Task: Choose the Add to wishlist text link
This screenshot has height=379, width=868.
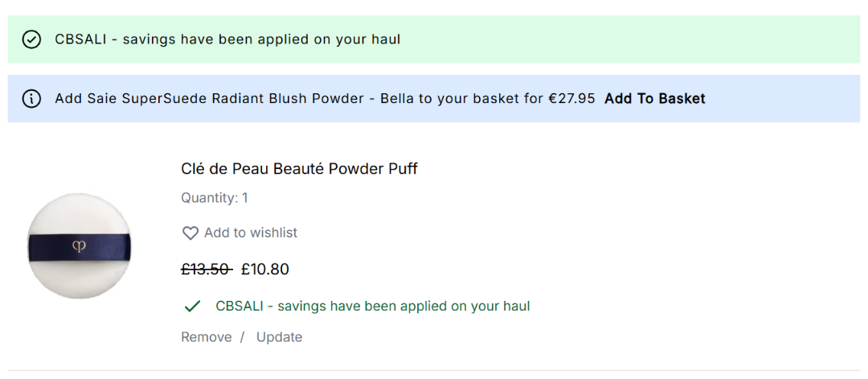Action: [250, 233]
